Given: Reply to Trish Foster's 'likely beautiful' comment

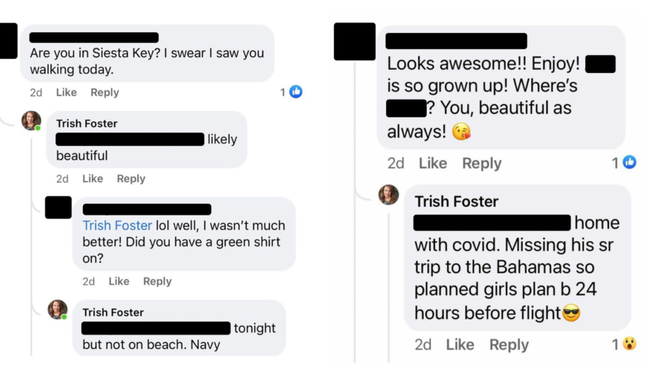Looking at the screenshot, I should click(x=131, y=179).
